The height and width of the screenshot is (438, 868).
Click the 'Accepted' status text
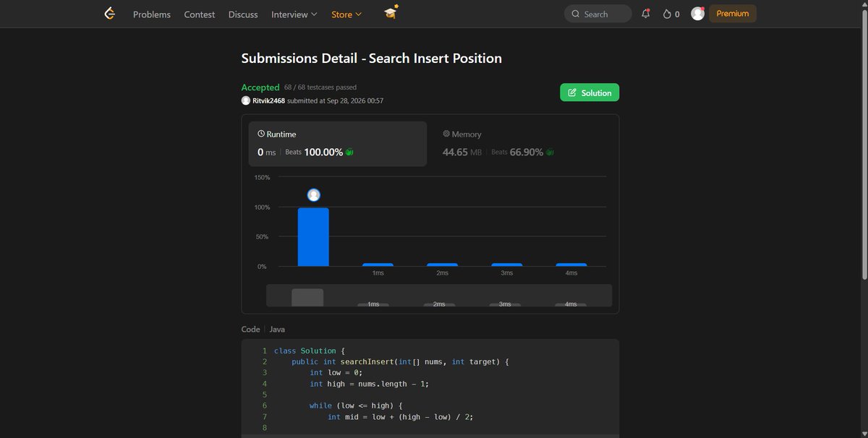pyautogui.click(x=260, y=87)
